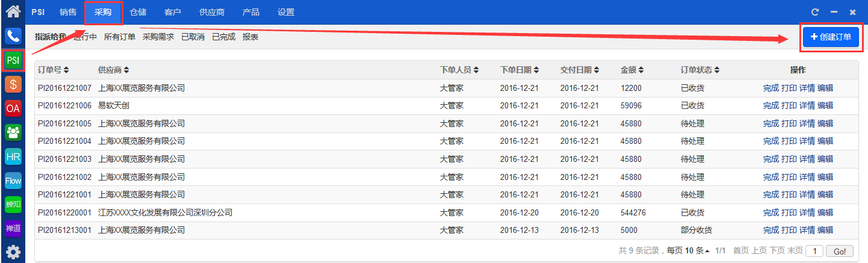Click 编辑 for order PI20161221004
Screen dimensions: 868x263
pyautogui.click(x=825, y=141)
